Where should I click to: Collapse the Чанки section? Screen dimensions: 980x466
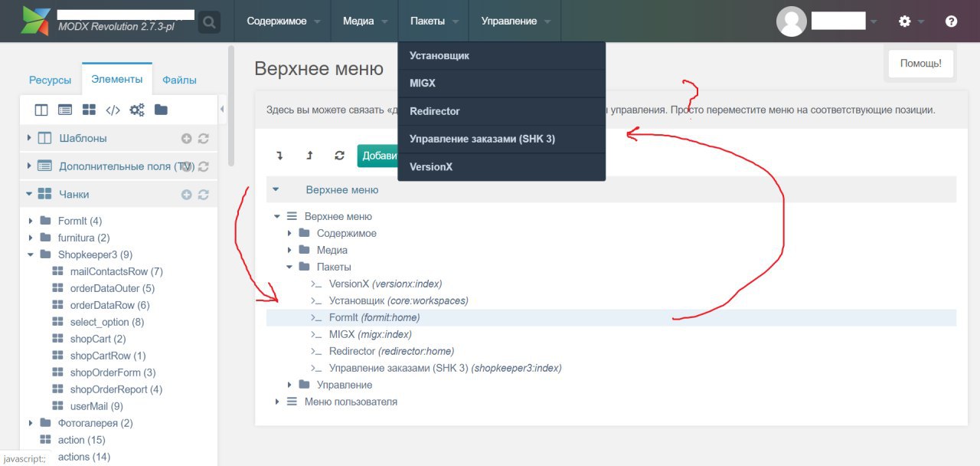tap(29, 194)
